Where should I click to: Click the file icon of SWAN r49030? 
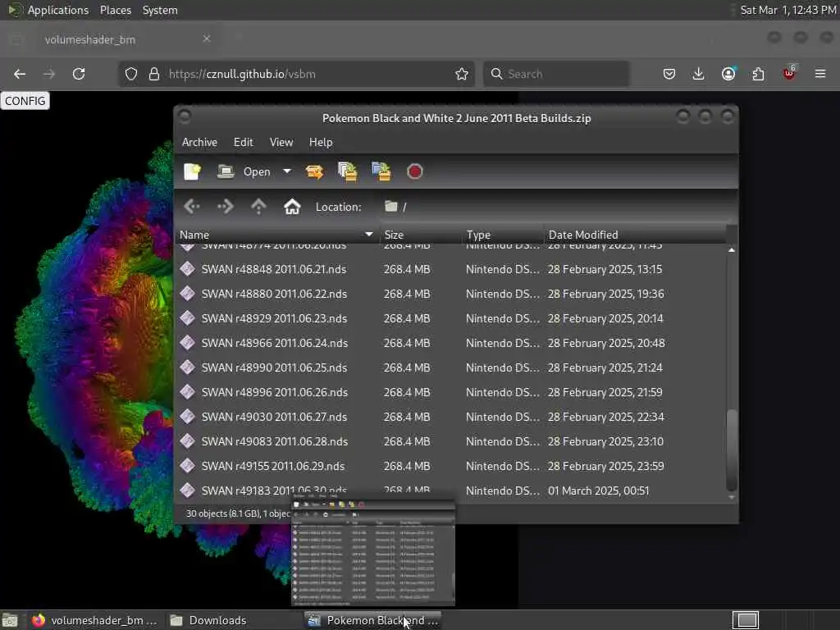coord(188,416)
